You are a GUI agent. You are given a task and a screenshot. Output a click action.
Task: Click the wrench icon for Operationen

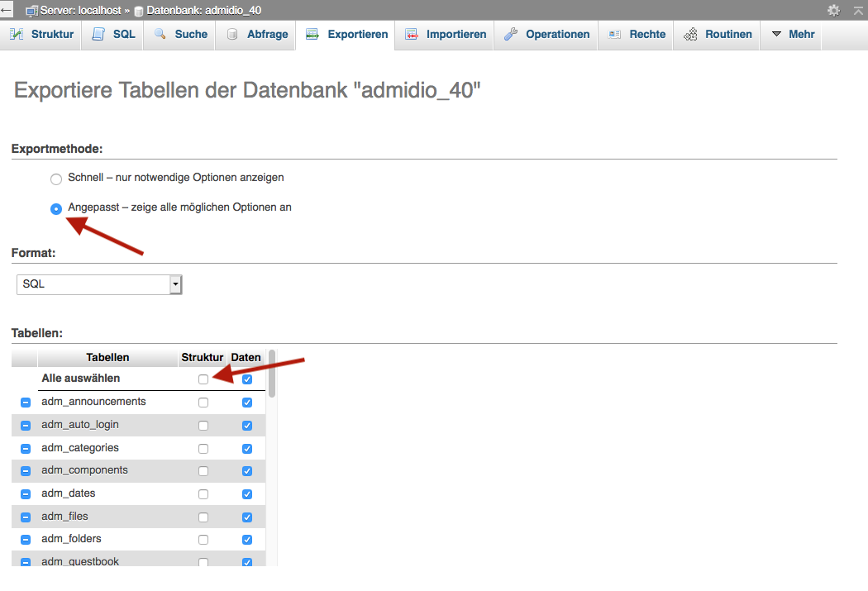[511, 35]
